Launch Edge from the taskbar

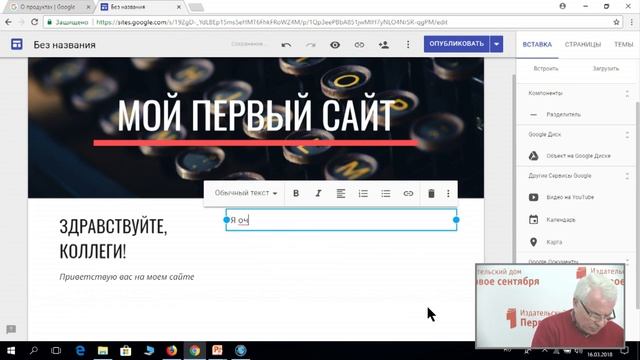[80, 351]
